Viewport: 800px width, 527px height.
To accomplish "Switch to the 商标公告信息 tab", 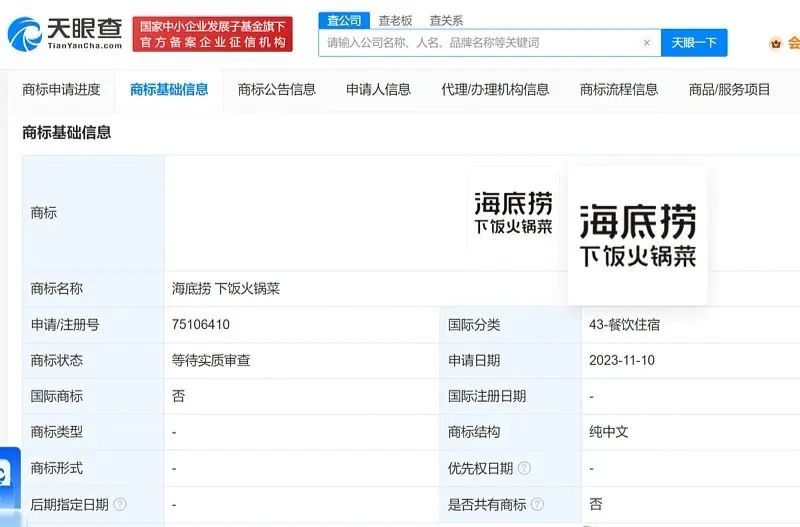I will coord(277,90).
